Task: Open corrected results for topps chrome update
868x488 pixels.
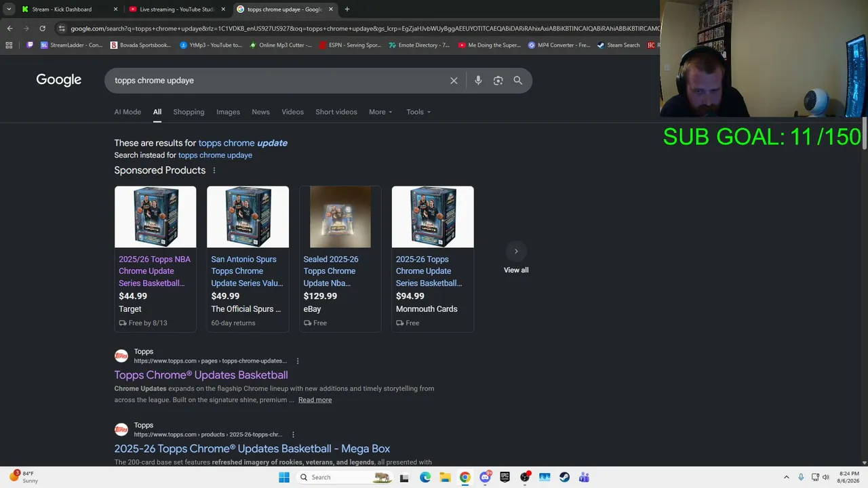Action: pos(243,143)
